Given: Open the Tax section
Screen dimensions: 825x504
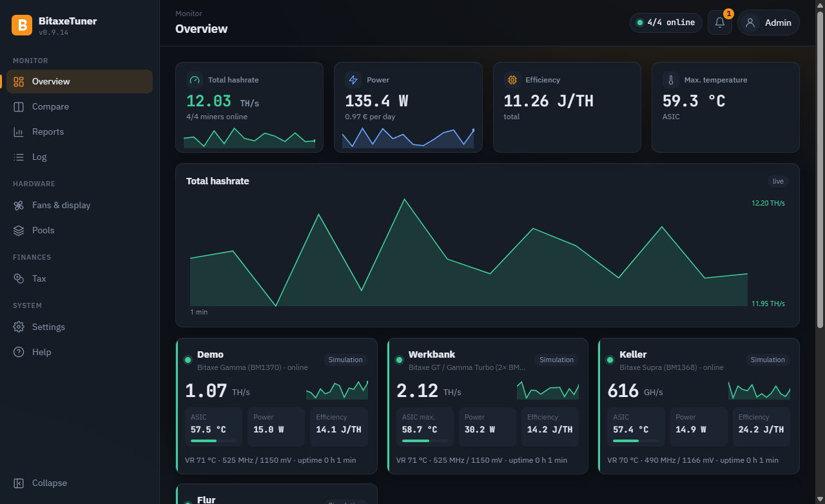Looking at the screenshot, I should [79, 278].
